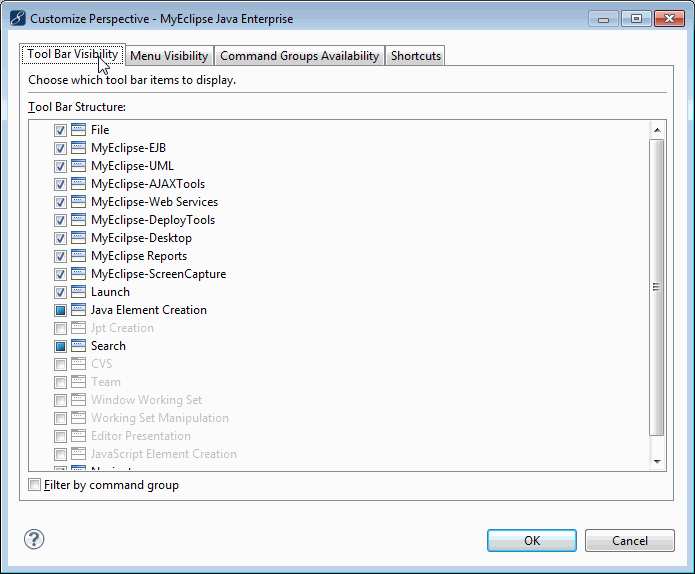Screen dimensions: 695x574
Task: Toggle the Java Element Creation checkbox
Action: pyautogui.click(x=60, y=310)
